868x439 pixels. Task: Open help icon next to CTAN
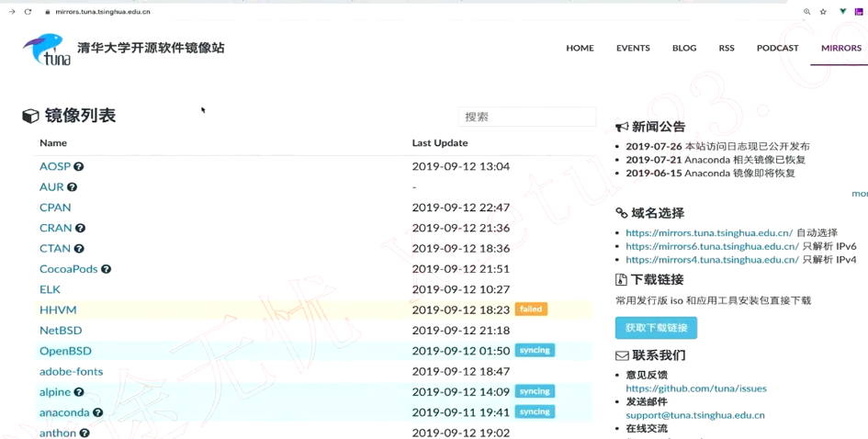[x=79, y=249]
